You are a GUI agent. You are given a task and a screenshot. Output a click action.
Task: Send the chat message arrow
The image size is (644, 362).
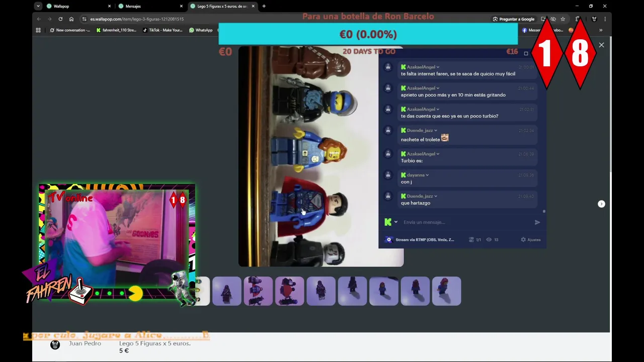click(537, 222)
